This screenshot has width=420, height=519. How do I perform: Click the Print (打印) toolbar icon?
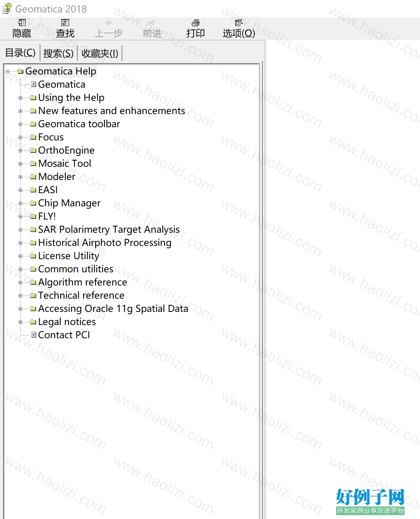point(196,23)
